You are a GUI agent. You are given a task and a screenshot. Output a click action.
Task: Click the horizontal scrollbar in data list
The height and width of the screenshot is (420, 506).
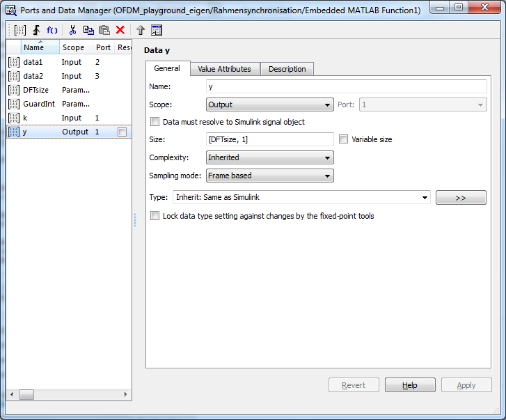[70, 394]
